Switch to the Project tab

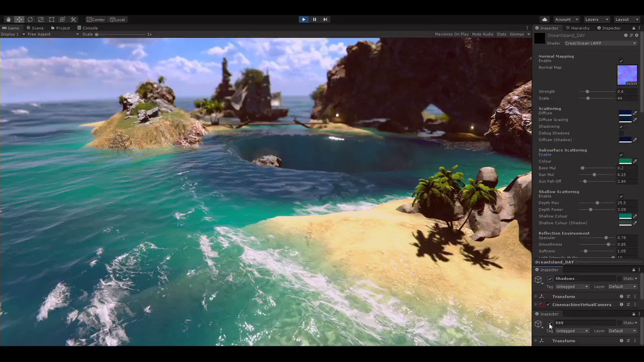tap(60, 28)
